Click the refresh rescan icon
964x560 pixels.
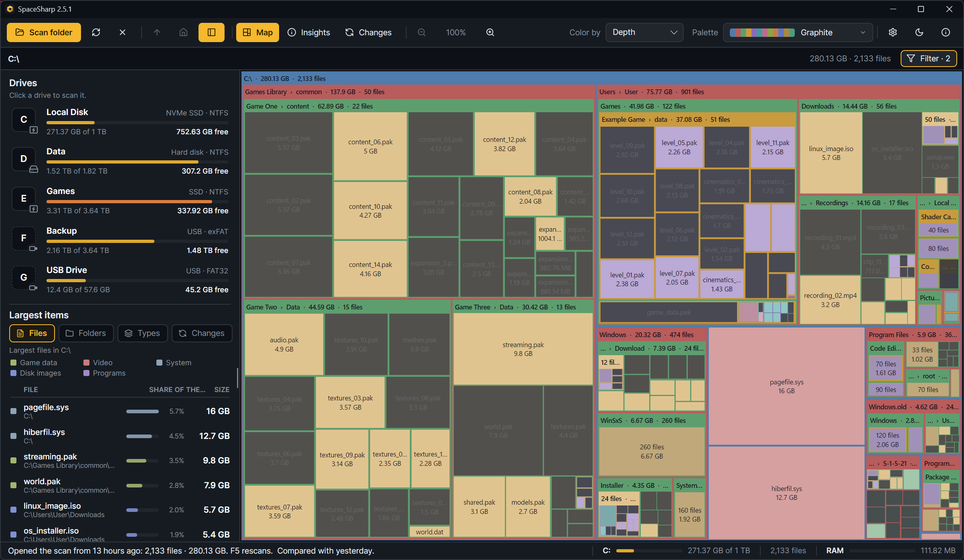[96, 32]
